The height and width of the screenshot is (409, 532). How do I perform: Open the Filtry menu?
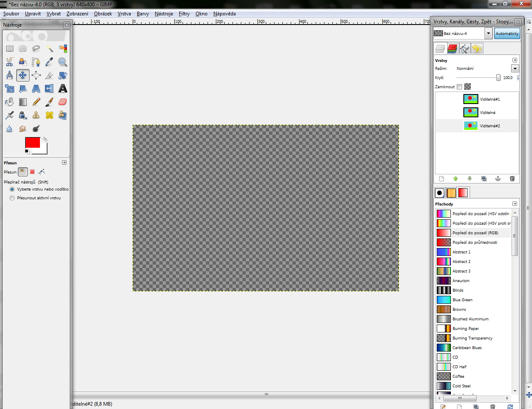pos(184,14)
